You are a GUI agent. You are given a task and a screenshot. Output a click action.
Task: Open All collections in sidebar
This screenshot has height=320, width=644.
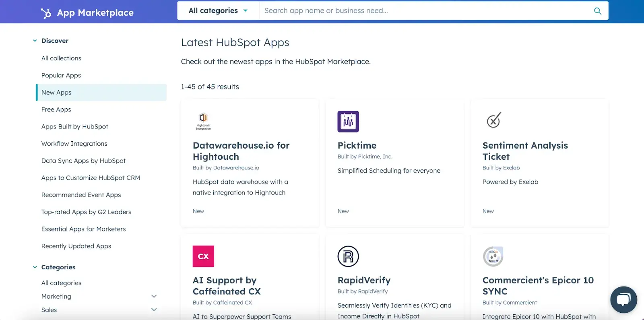pos(61,58)
